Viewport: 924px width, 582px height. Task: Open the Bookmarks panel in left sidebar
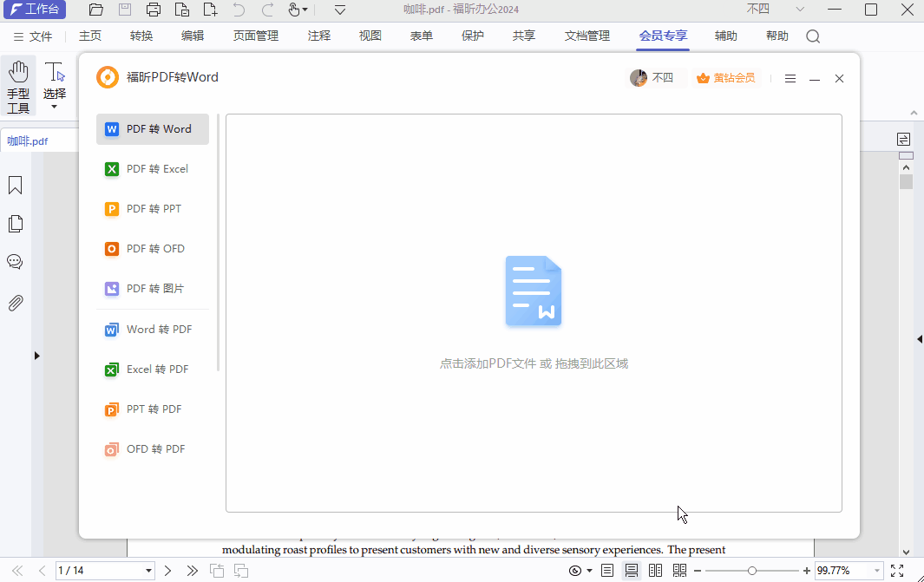pyautogui.click(x=15, y=185)
